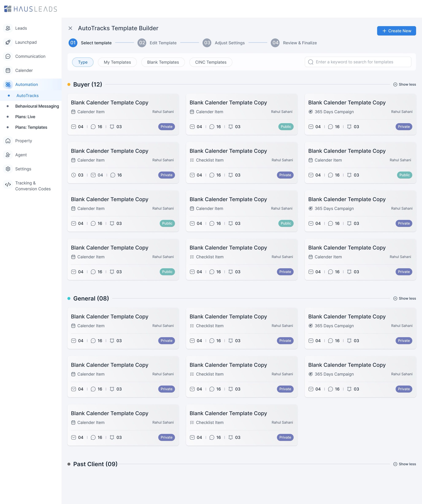This screenshot has height=504, width=422.
Task: Click the HausLeads logo
Action: tap(31, 9)
